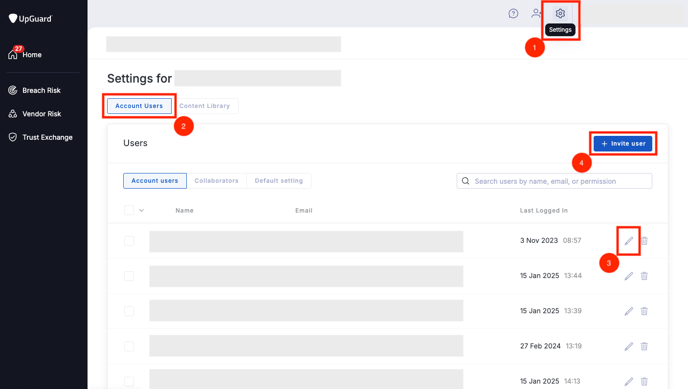Edit the user logged in 15 Jan 2025 13:44
This screenshot has height=389, width=688.
[629, 276]
